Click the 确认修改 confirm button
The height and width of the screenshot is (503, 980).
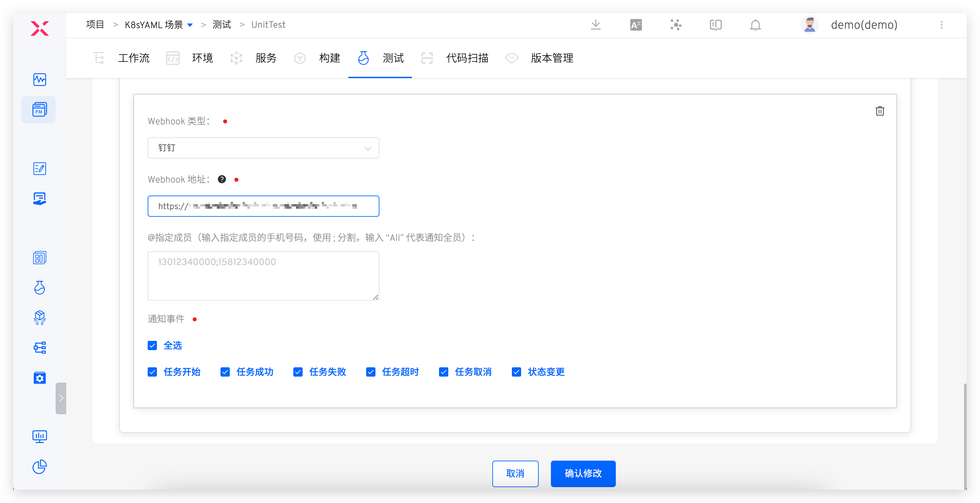tap(583, 474)
